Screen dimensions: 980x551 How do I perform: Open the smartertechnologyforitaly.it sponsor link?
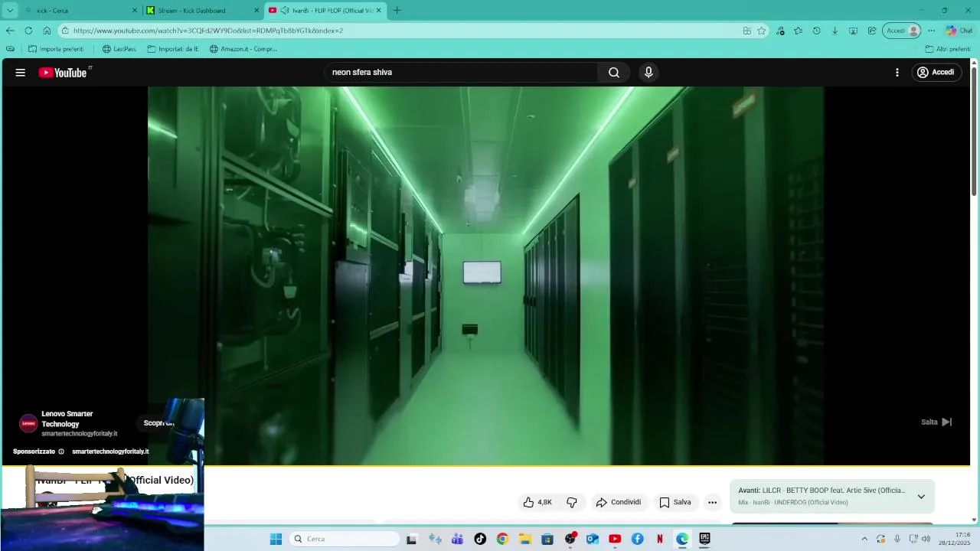tap(110, 452)
